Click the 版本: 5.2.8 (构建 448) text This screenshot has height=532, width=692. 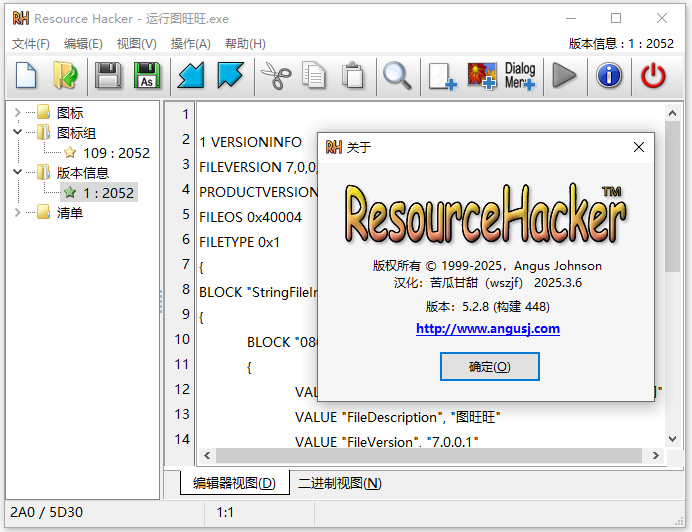(487, 306)
